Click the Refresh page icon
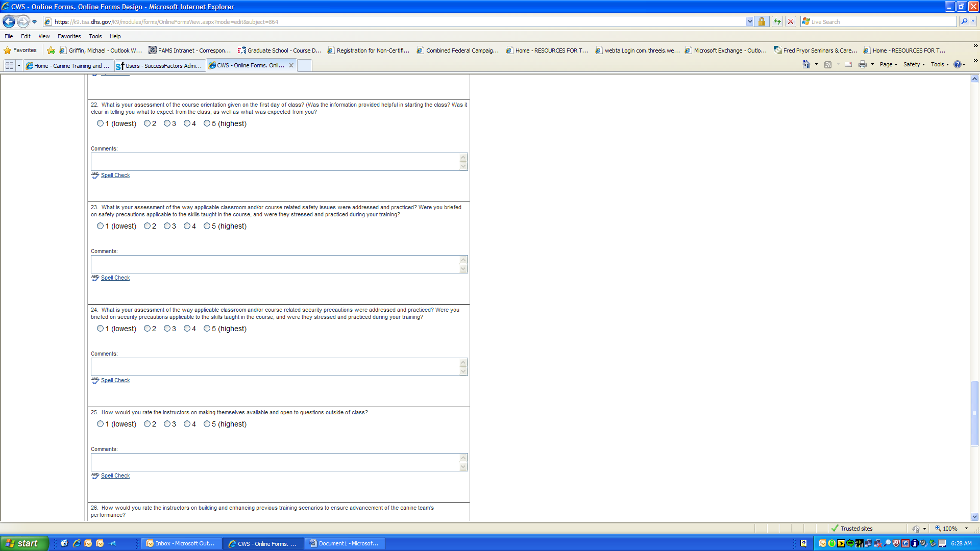 777,21
